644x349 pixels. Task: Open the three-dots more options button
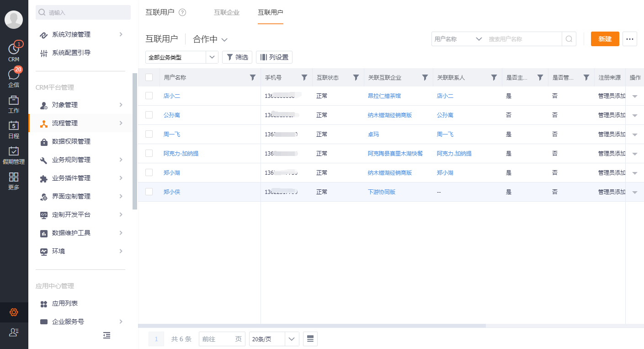[x=630, y=39]
